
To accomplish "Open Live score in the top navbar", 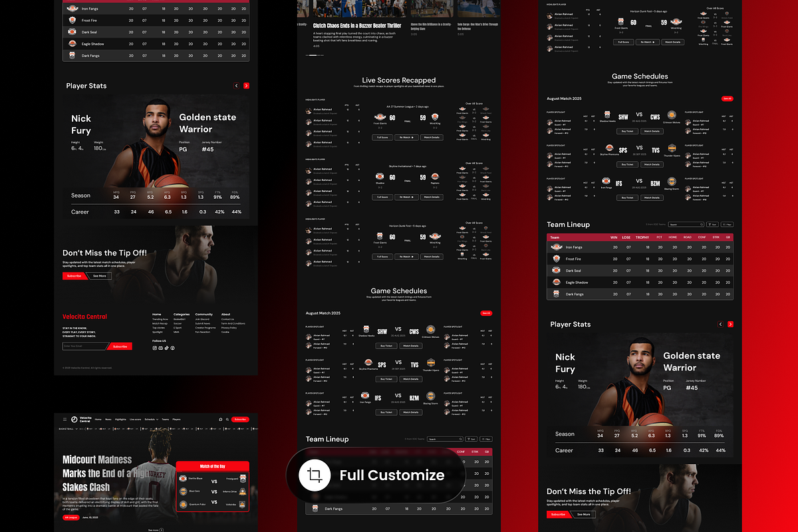I will (135, 420).
